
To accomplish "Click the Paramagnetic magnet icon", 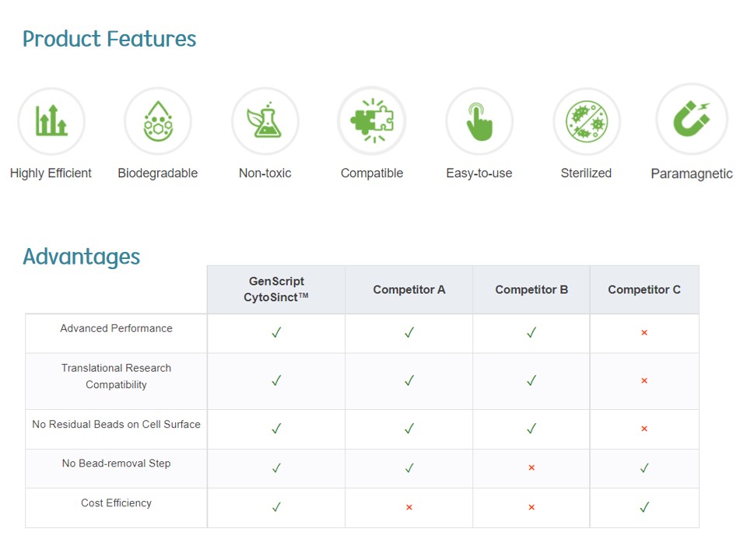I will 692,120.
